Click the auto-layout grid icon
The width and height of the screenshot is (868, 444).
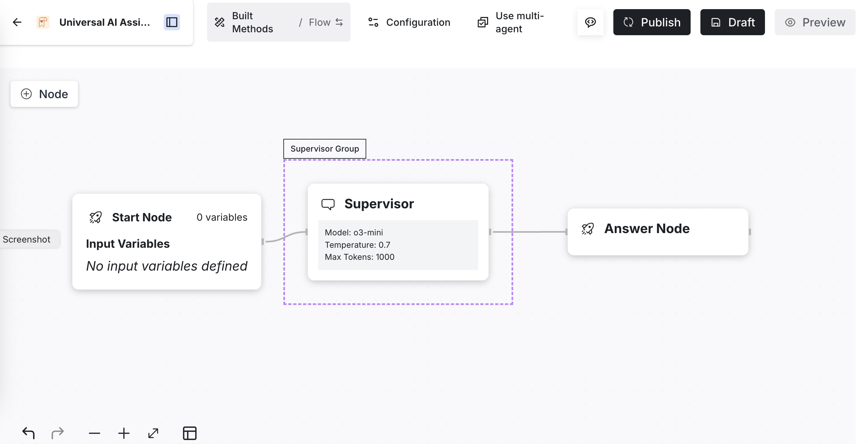coord(190,433)
